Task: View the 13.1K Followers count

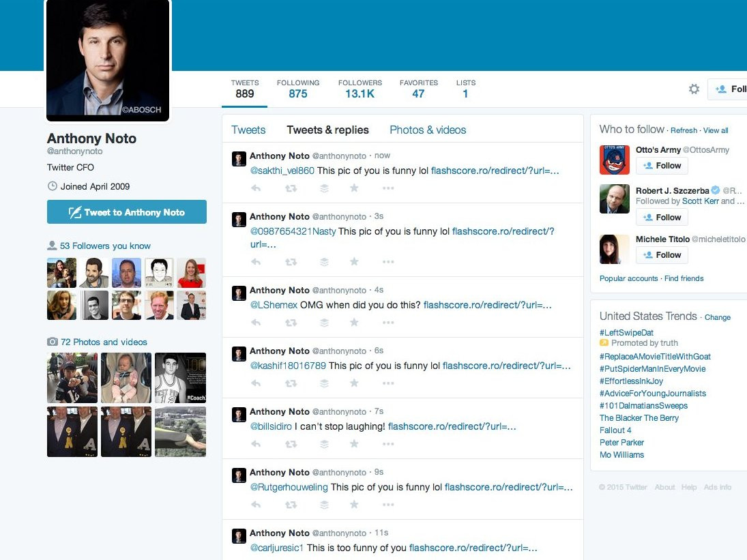Action: click(360, 89)
